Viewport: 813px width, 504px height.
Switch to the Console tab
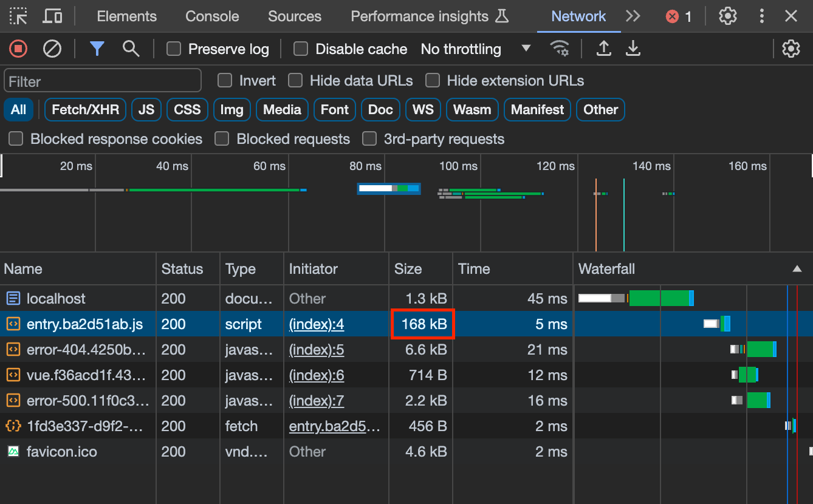click(212, 16)
